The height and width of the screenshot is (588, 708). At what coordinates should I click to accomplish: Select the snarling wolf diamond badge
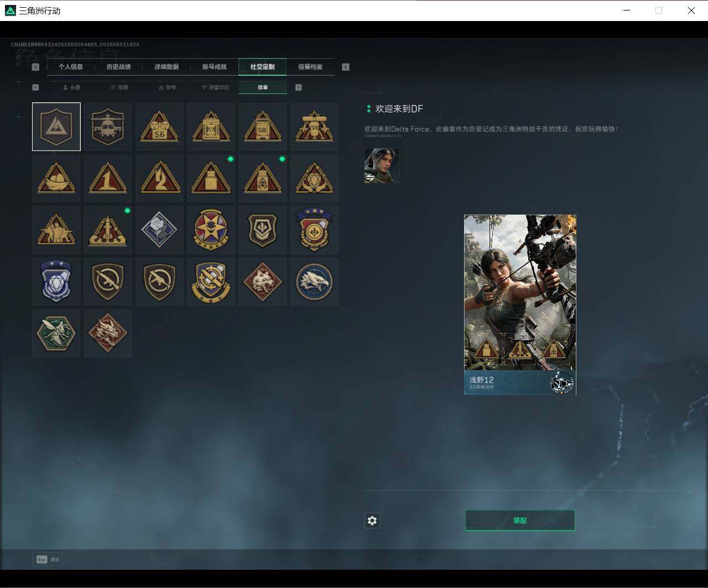(263, 282)
